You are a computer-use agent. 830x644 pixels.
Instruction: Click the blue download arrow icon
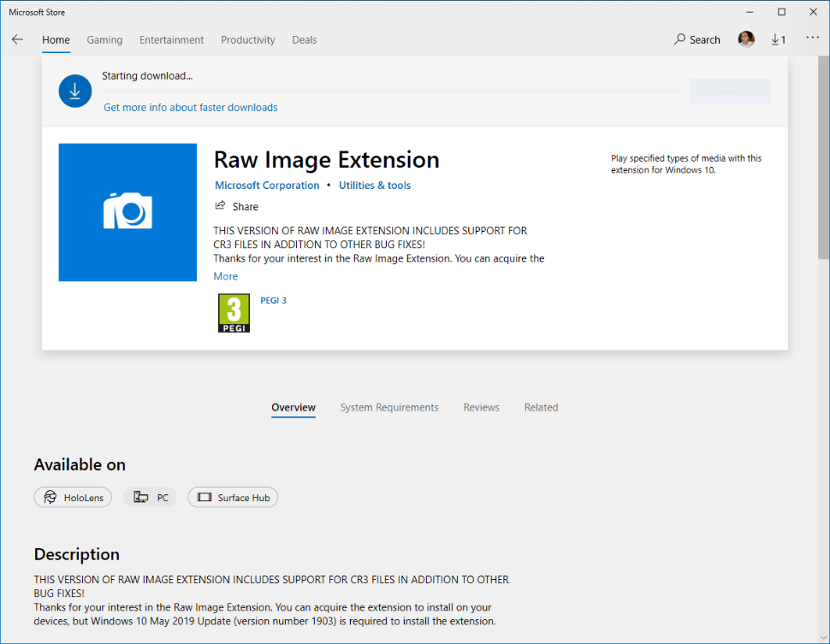pyautogui.click(x=75, y=91)
